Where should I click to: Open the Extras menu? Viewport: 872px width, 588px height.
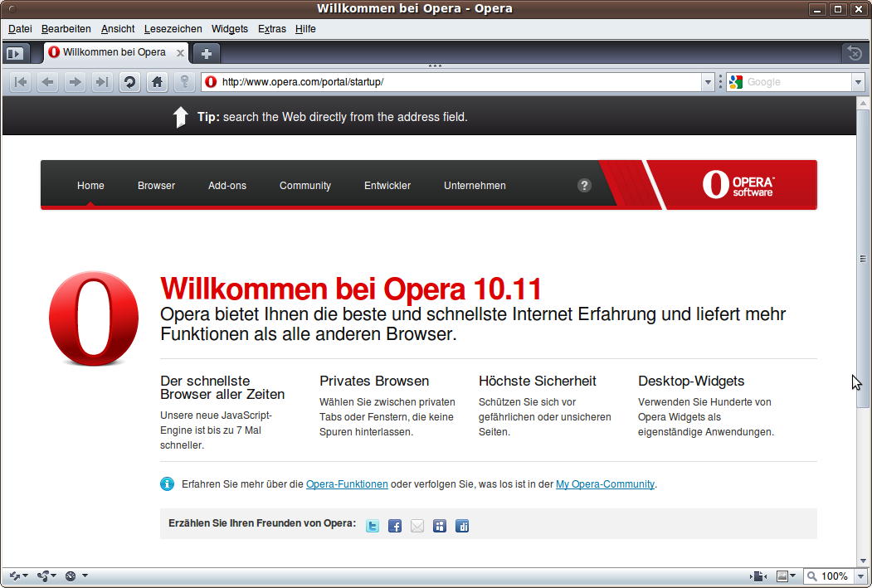pyautogui.click(x=272, y=29)
